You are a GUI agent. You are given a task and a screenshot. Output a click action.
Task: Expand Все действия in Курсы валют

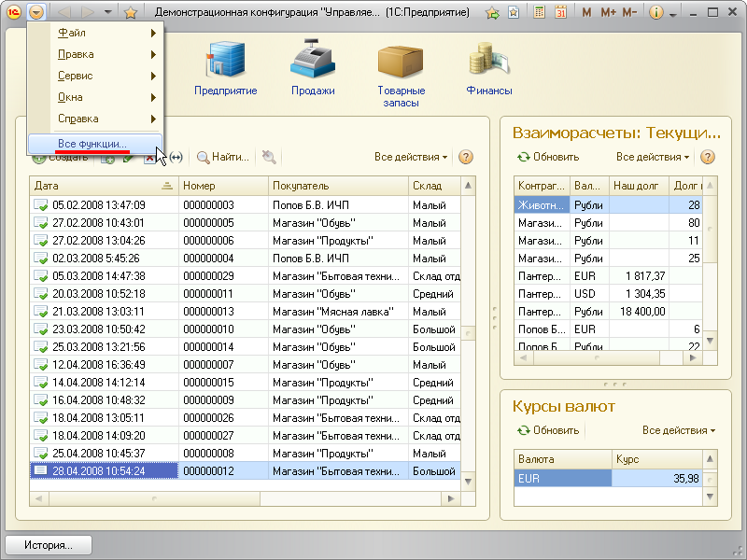tap(679, 430)
